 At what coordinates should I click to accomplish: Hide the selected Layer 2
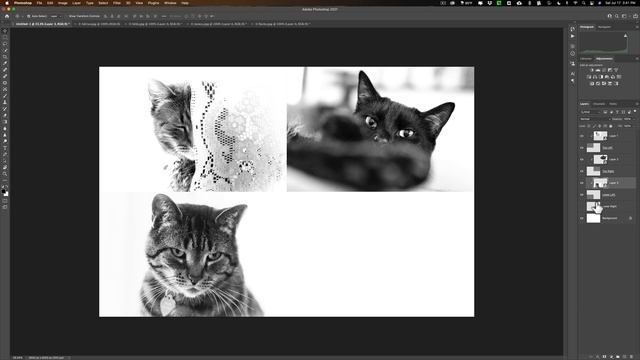pos(582,183)
